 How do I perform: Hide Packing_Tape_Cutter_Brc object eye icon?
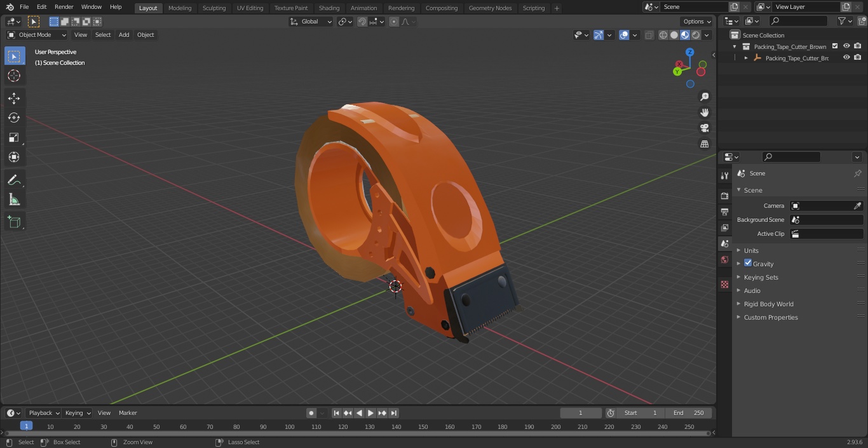point(846,57)
